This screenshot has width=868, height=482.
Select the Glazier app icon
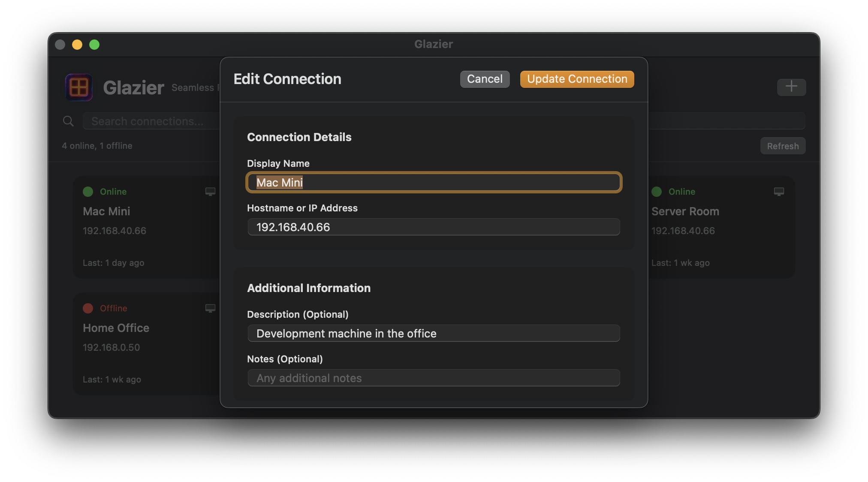coord(78,87)
